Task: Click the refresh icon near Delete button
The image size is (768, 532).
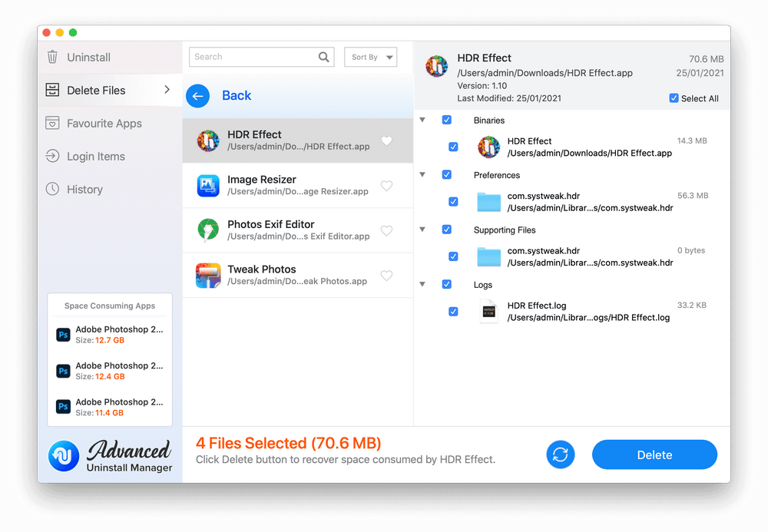Action: (561, 454)
